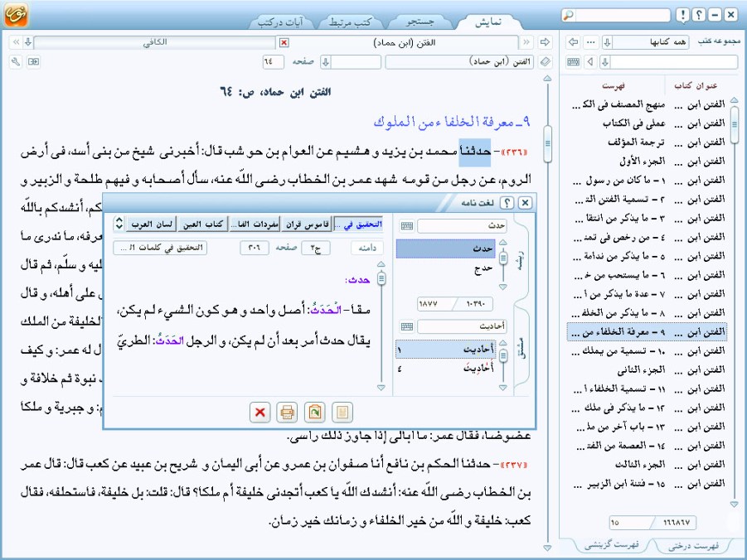
Task: Click the حدث root input field
Action: pos(462,225)
